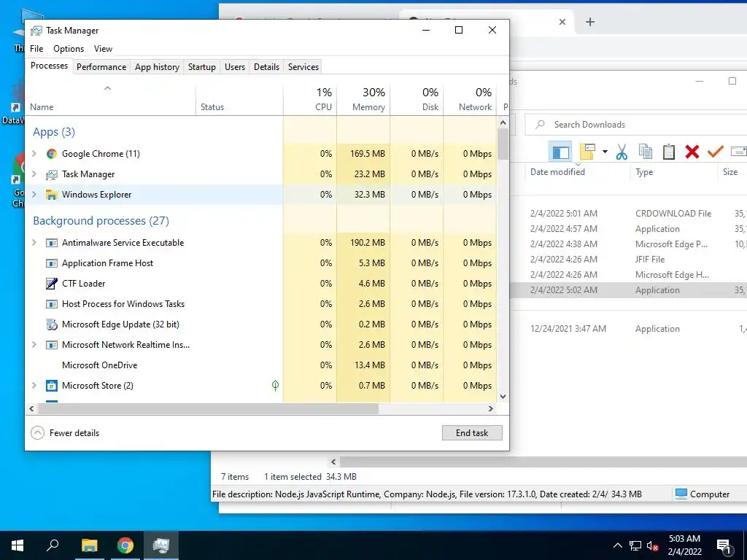747x560 pixels.
Task: Collapse to Fewer details
Action: 65,433
